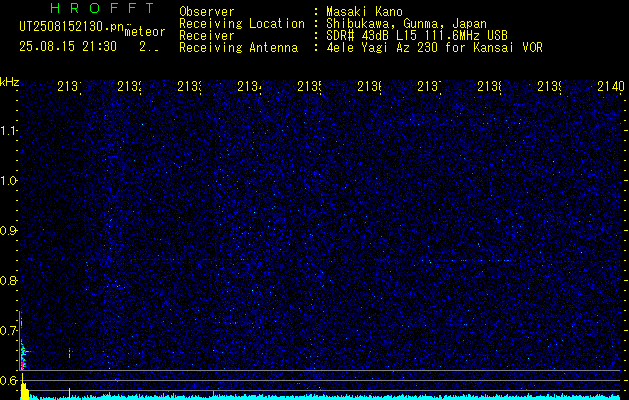This screenshot has height=400, width=629.
Task: Click time marker 2136
Action: [x=369, y=86]
